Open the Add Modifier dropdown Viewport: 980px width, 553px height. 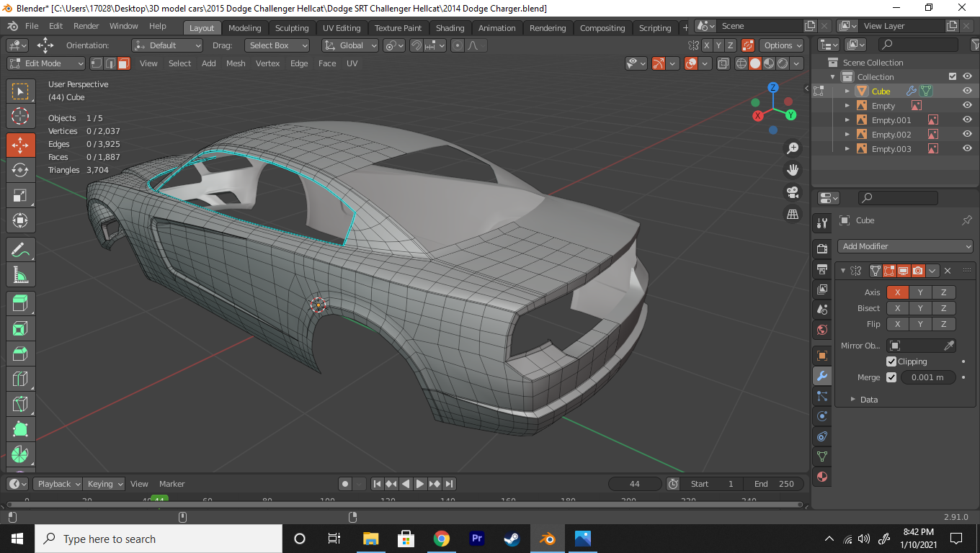(x=905, y=246)
